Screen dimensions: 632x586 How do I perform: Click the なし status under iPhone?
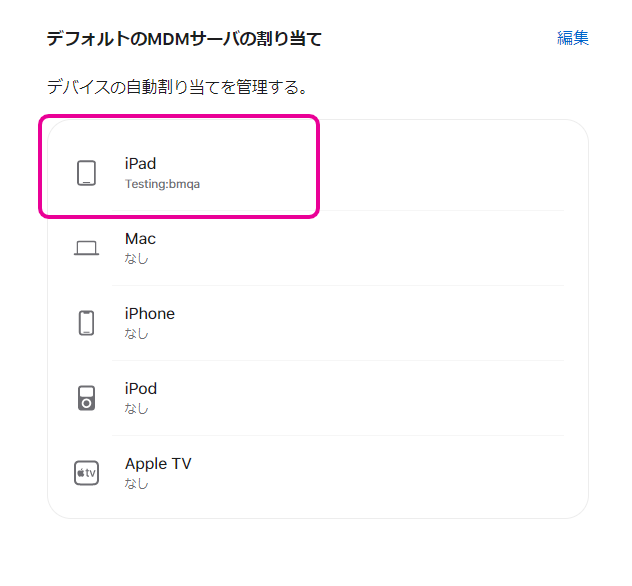click(x=136, y=334)
